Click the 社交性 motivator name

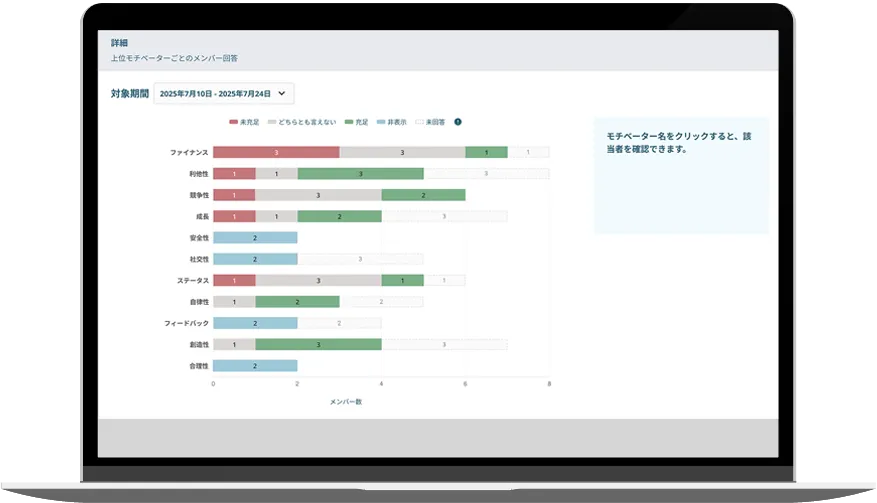[199, 259]
